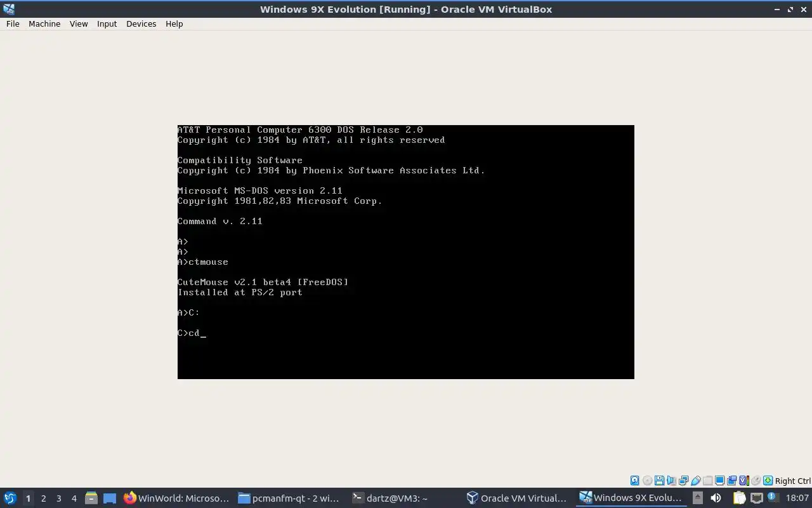The width and height of the screenshot is (812, 508).
Task: Click the removable media eject tray icon
Action: pos(698,498)
